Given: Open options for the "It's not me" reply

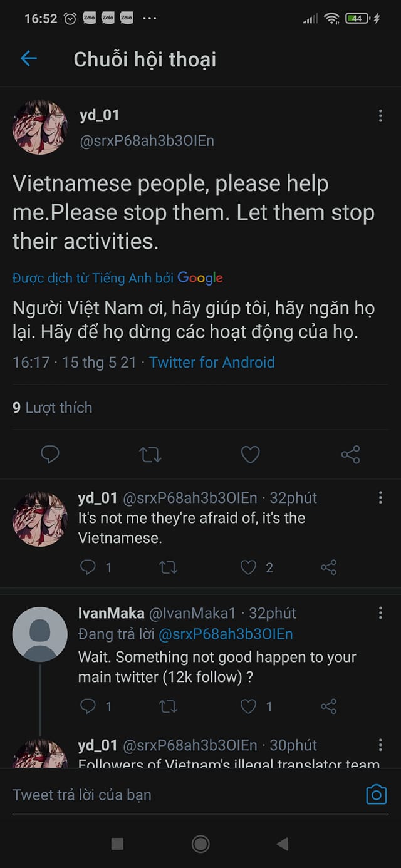Looking at the screenshot, I should pyautogui.click(x=380, y=498).
